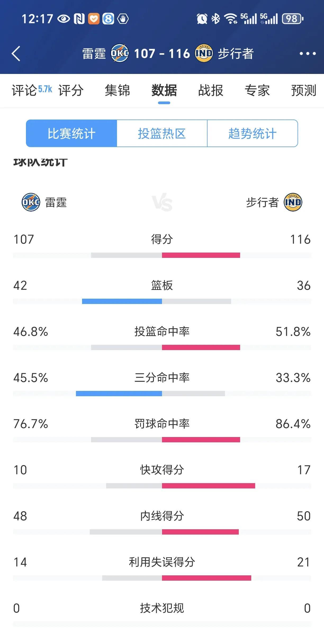Tap the alarm clock status icon
Screen dimensions: 324x644
pyautogui.click(x=202, y=19)
